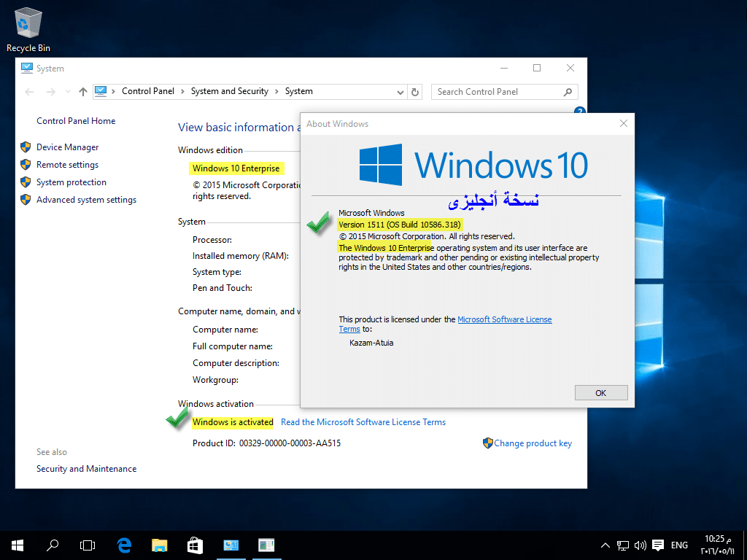Open Advanced system settings link
Image resolution: width=747 pixels, height=560 pixels.
point(86,200)
